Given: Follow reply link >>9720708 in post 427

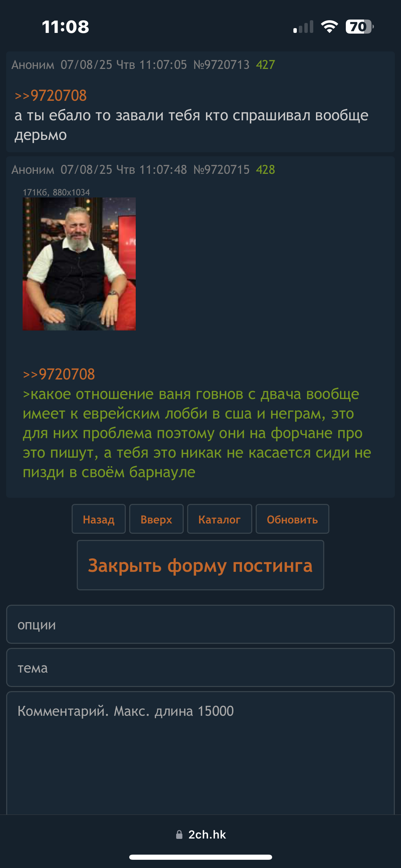Looking at the screenshot, I should pyautogui.click(x=50, y=96).
